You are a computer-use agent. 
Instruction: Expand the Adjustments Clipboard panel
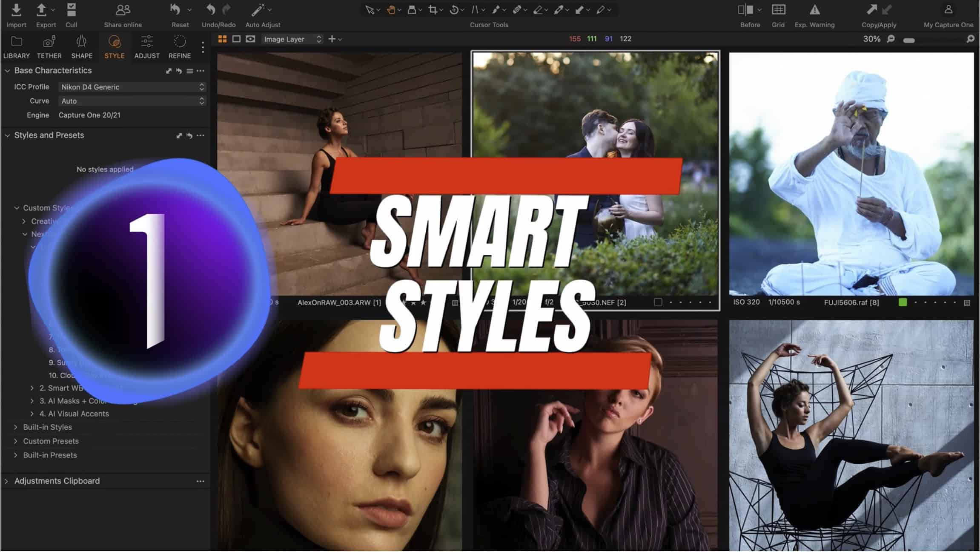click(x=6, y=481)
